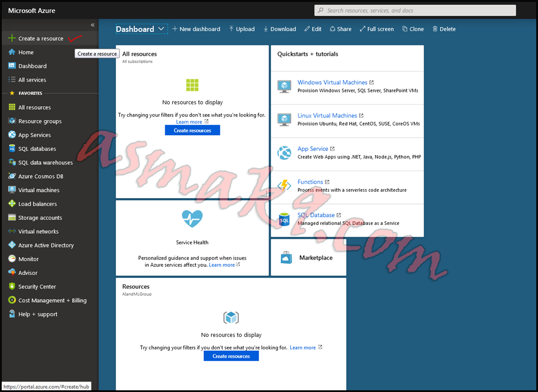
Task: Click the cube icon in Resources tile
Action: click(231, 317)
